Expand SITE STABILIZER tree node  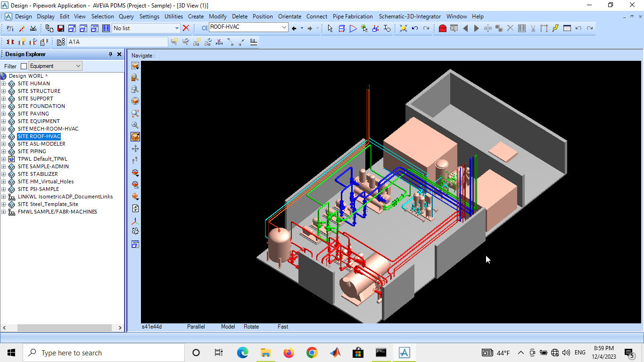coord(4,174)
